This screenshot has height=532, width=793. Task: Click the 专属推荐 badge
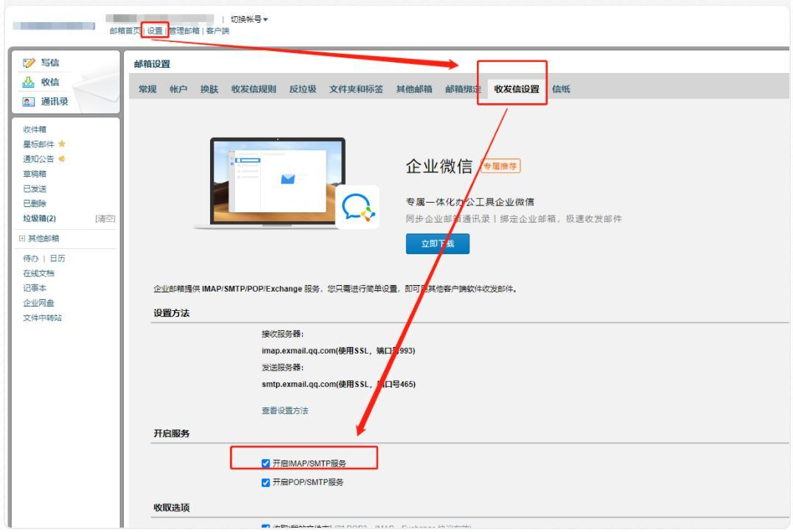500,166
